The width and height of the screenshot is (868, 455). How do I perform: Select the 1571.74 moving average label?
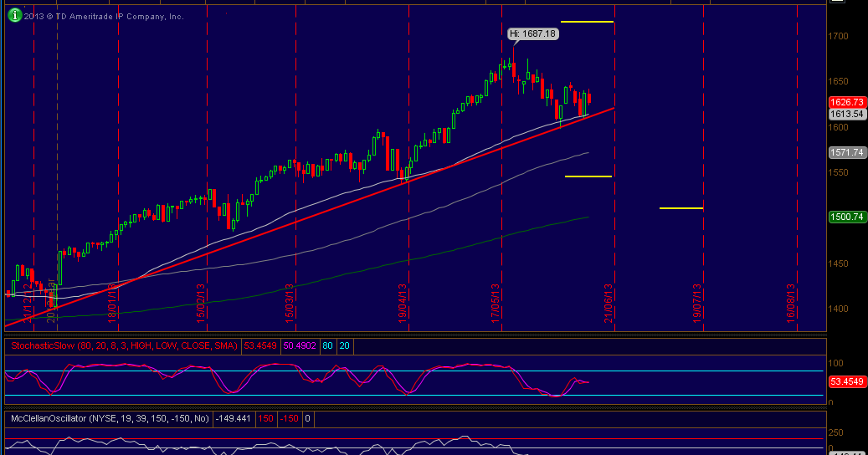pos(847,152)
